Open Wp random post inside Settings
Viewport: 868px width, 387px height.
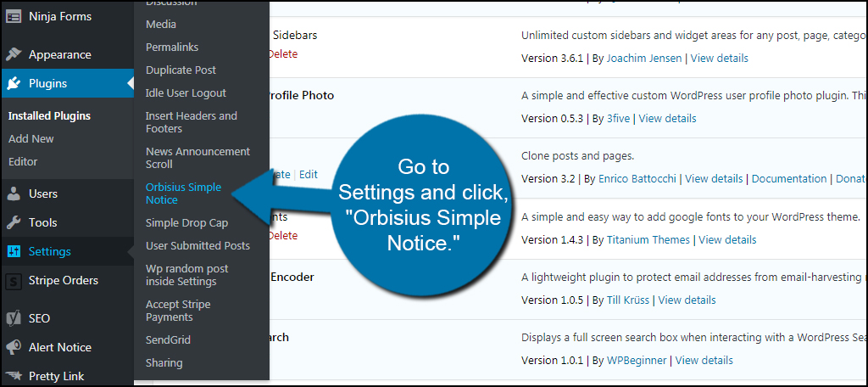[186, 275]
